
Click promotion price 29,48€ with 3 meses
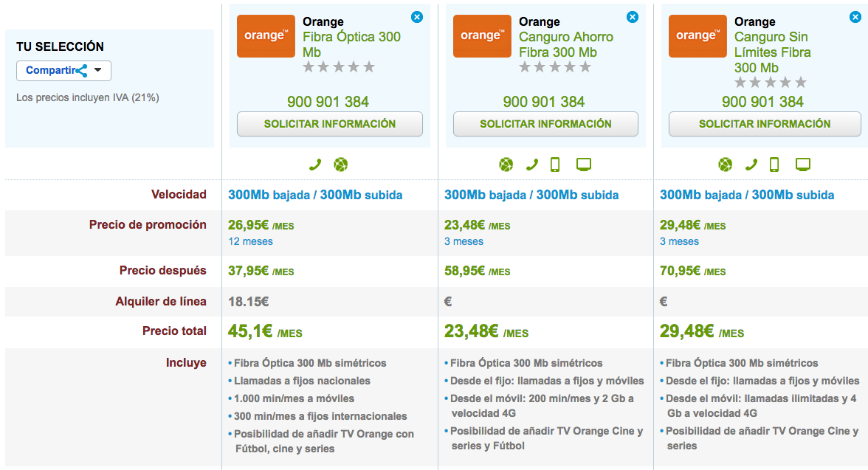[x=692, y=225]
